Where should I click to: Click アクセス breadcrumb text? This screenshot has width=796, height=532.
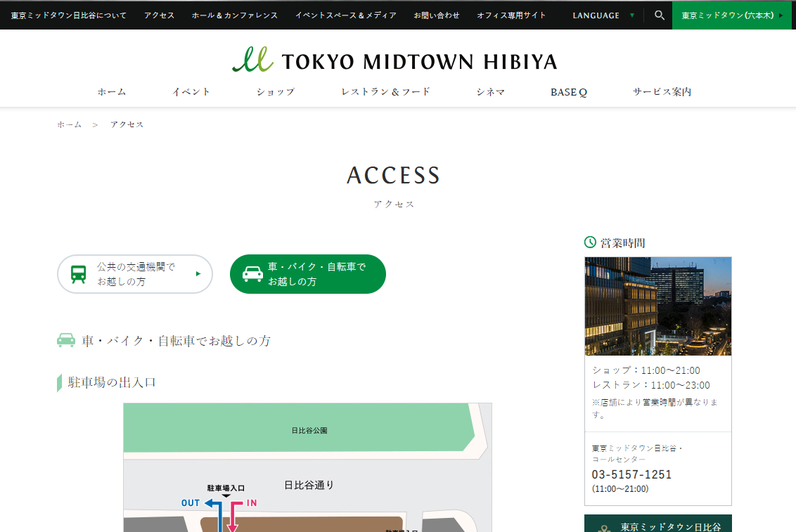pyautogui.click(x=127, y=124)
